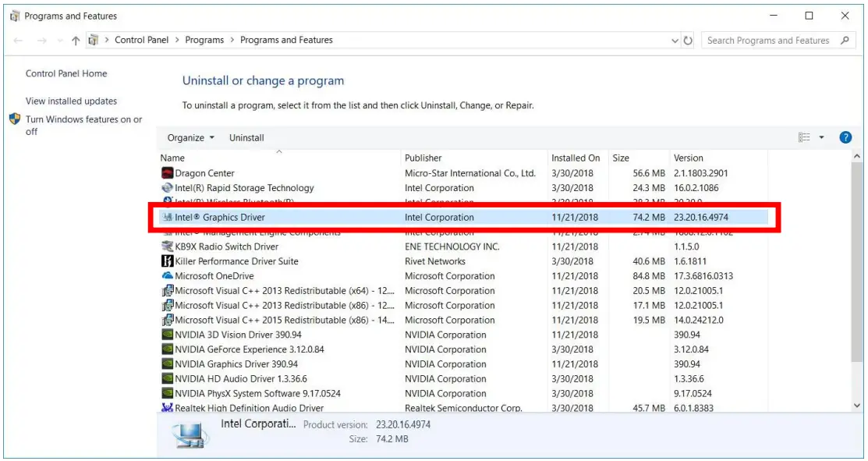Click the Realtek High Definition Audio icon

coord(167,408)
